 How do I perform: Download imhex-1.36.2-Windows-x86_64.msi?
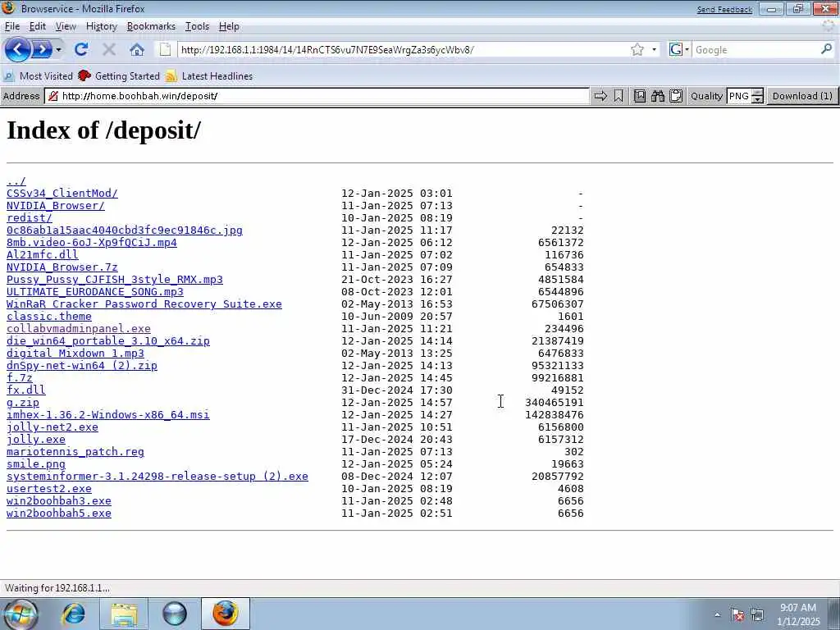click(108, 415)
